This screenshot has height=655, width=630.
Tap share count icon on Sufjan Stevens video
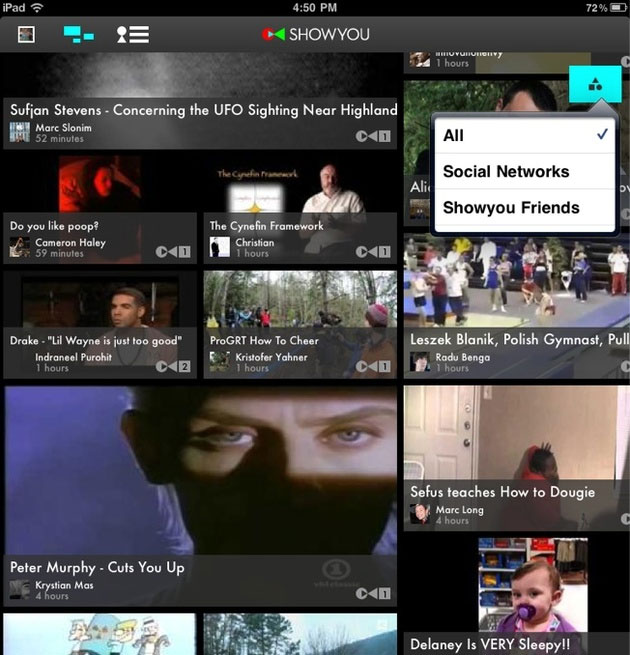pyautogui.click(x=373, y=136)
